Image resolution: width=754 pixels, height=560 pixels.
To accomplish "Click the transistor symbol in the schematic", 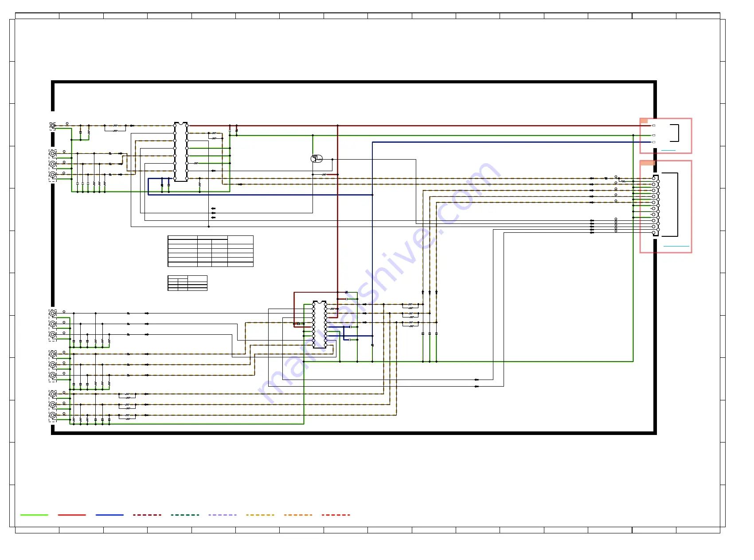I will tap(316, 159).
